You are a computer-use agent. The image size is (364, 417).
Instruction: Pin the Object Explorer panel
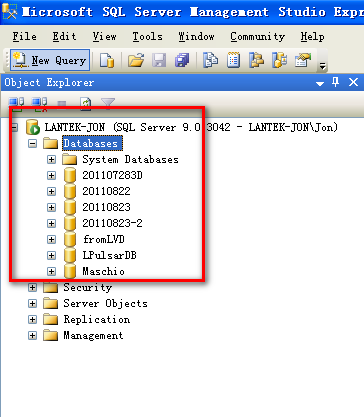[x=335, y=82]
